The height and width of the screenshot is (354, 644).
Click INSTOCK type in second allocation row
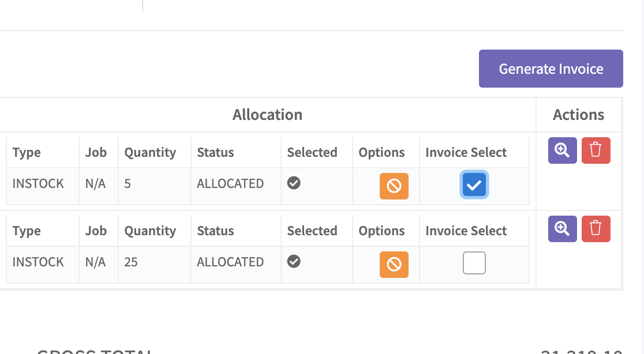pyautogui.click(x=38, y=262)
